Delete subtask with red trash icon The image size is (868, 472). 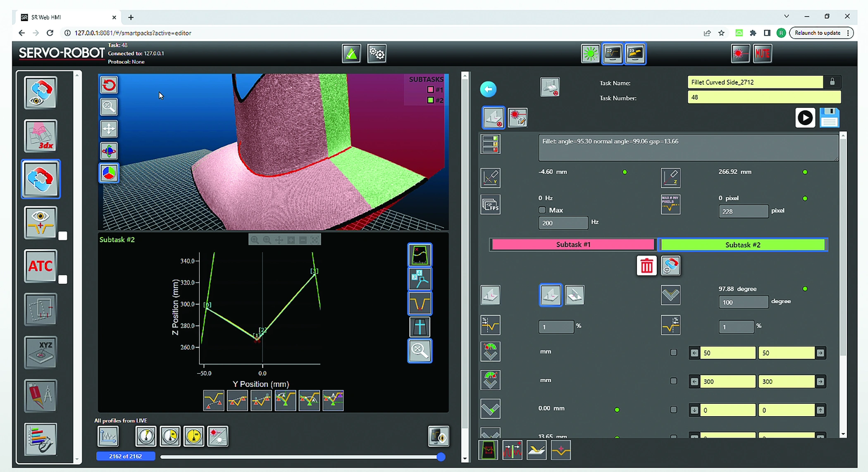pos(647,266)
